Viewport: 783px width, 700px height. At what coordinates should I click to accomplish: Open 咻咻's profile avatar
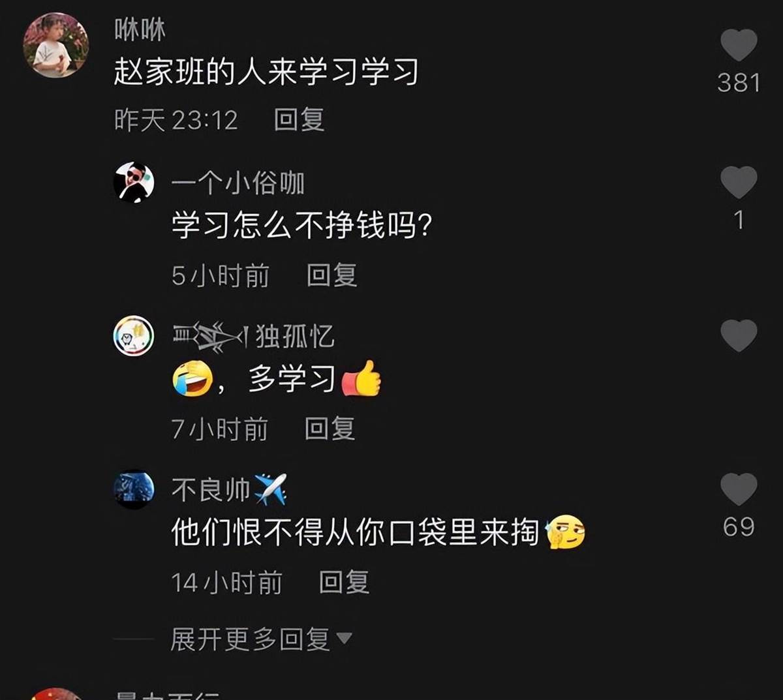(x=55, y=45)
